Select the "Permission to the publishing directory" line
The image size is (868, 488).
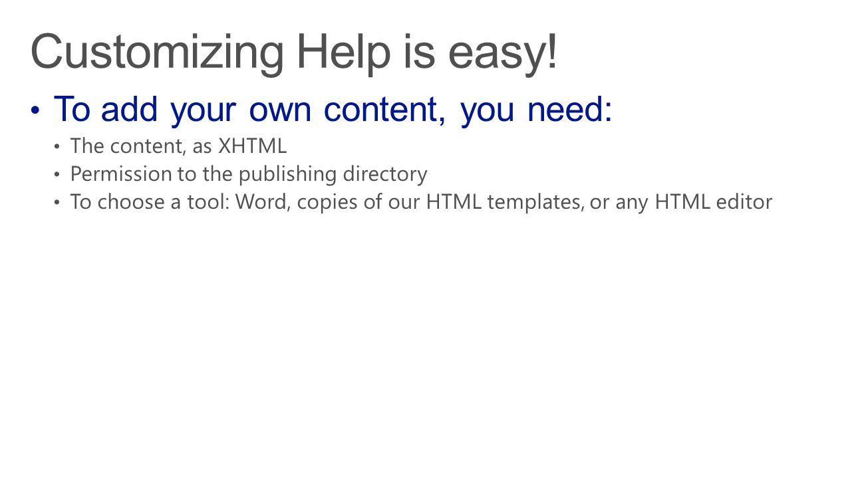coord(249,174)
